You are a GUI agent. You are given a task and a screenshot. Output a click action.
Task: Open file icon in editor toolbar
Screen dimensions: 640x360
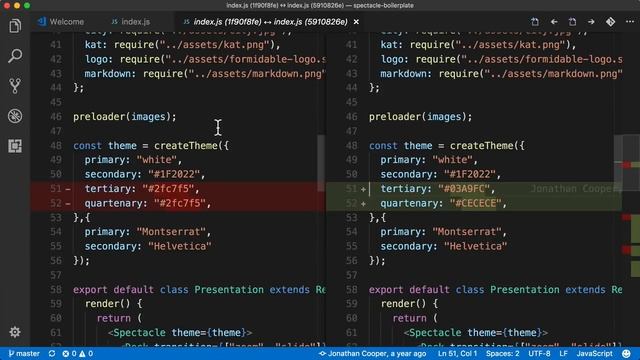(x=535, y=22)
